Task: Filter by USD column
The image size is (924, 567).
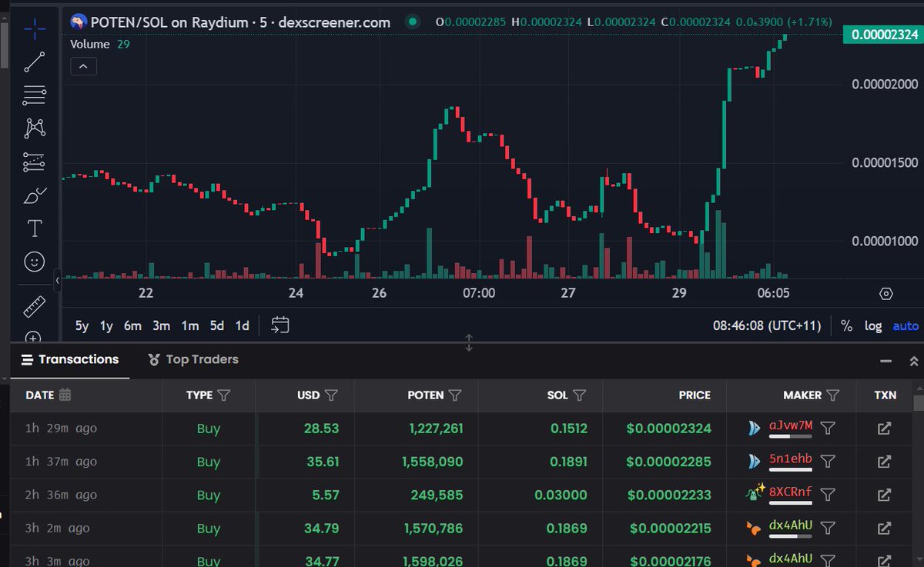Action: (331, 395)
